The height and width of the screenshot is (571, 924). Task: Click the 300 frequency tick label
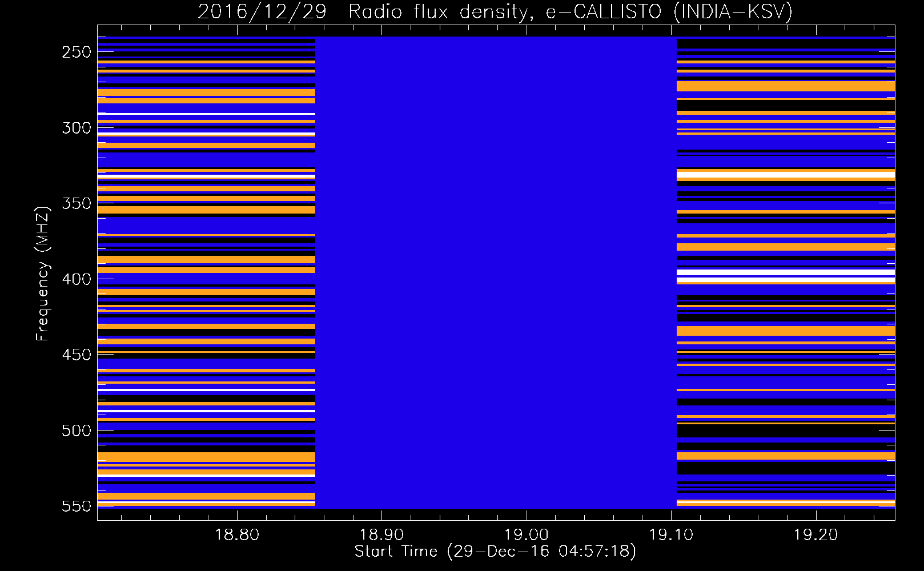77,128
